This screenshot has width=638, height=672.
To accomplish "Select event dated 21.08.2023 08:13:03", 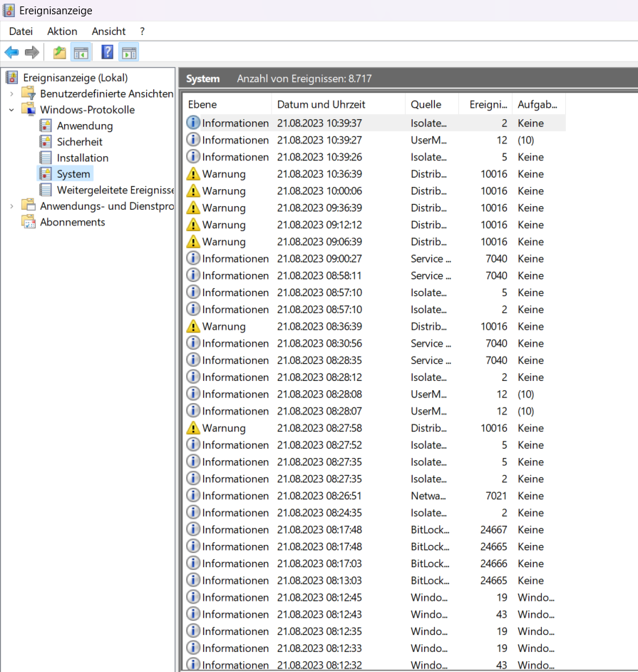I will click(x=375, y=580).
